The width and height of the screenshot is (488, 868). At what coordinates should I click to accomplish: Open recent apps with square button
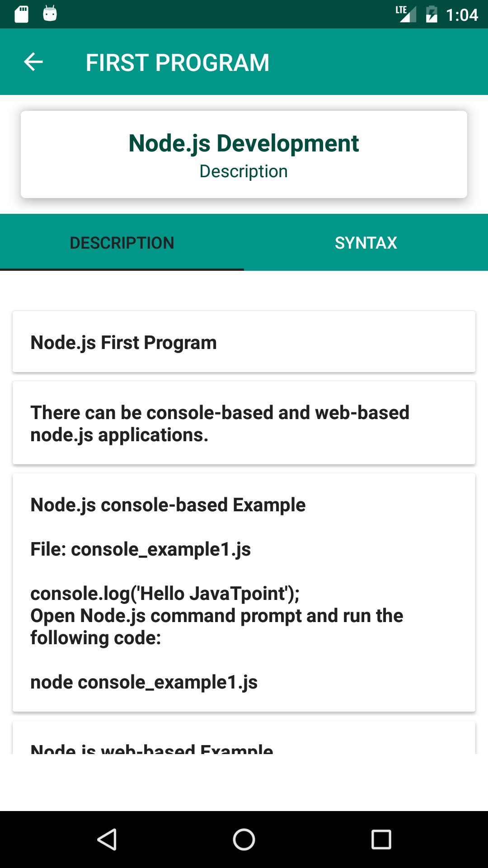click(x=381, y=840)
